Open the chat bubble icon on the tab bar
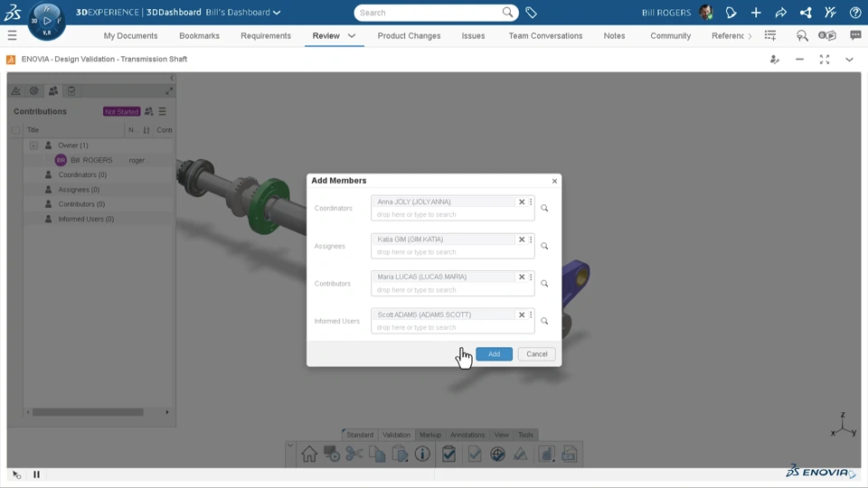 (x=855, y=35)
